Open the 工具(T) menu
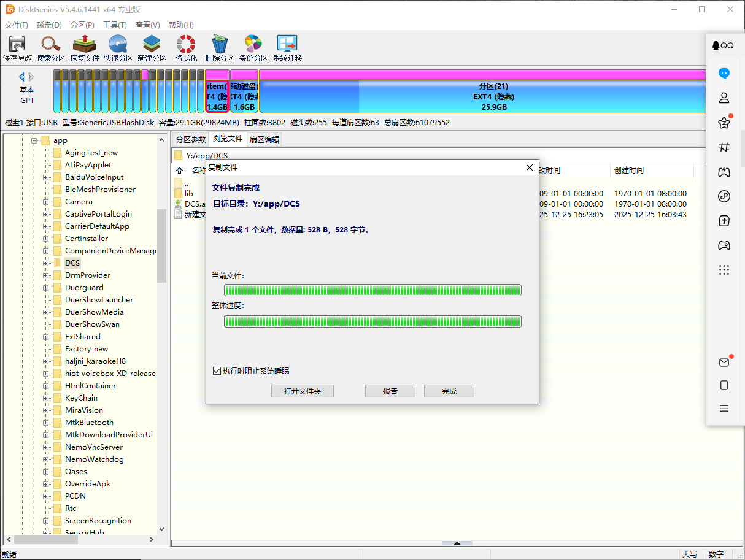The width and height of the screenshot is (745, 560). click(x=116, y=25)
